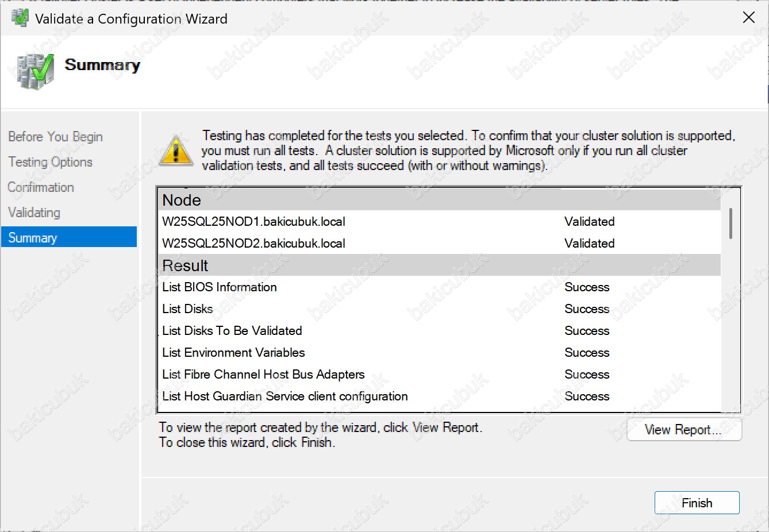Select List Disks To Be Validated row
Image resolution: width=769 pixels, height=532 pixels.
pyautogui.click(x=232, y=331)
